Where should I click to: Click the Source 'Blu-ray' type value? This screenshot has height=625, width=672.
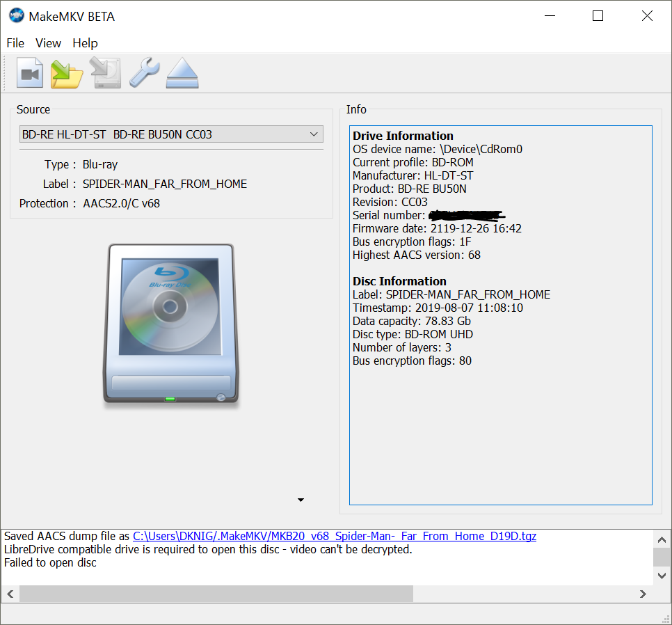point(100,165)
